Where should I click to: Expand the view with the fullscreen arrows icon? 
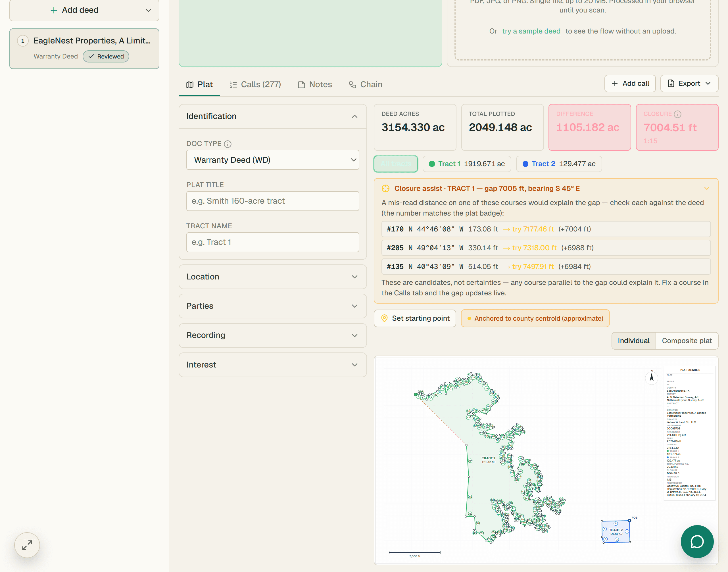27,545
